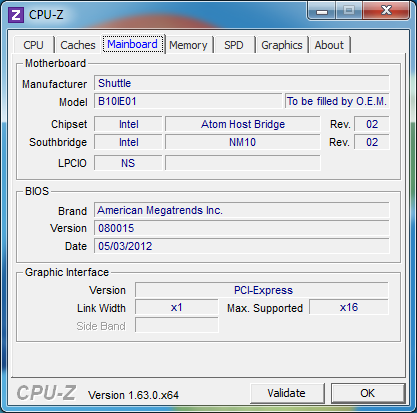The height and width of the screenshot is (413, 417).
Task: Click the Manufacturer label
Action: (x=54, y=84)
